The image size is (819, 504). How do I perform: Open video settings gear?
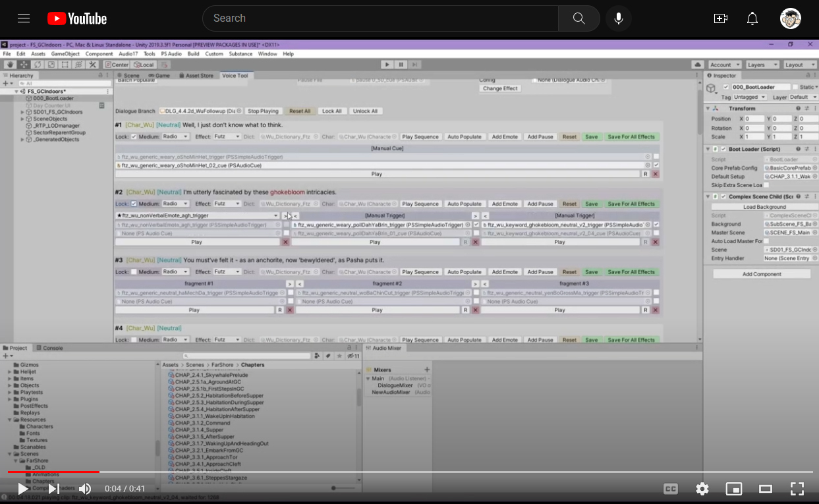[702, 489]
